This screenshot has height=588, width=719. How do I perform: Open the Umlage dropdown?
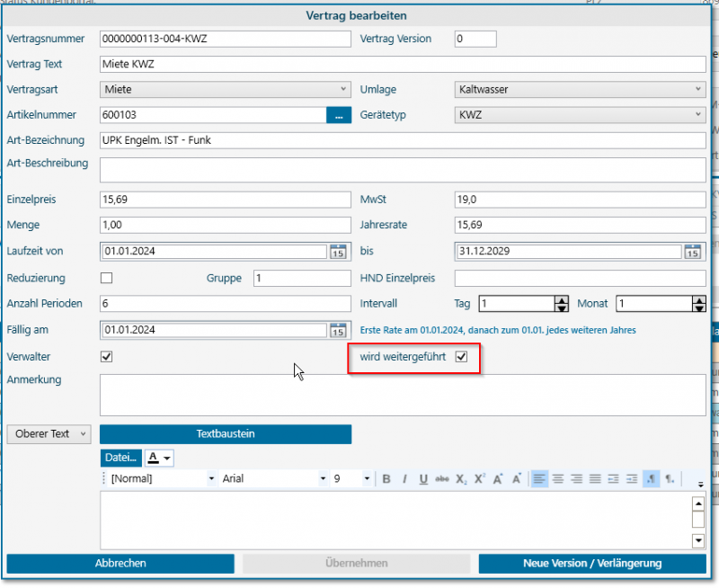pos(580,89)
